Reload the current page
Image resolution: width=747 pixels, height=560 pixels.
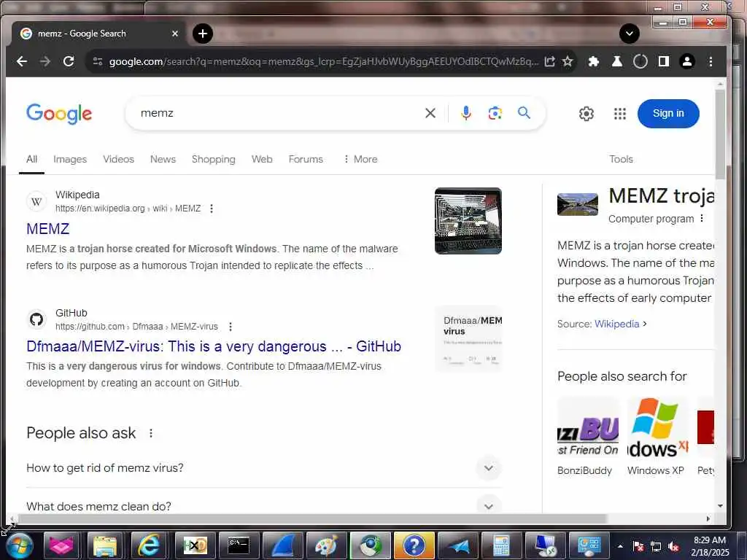69,61
